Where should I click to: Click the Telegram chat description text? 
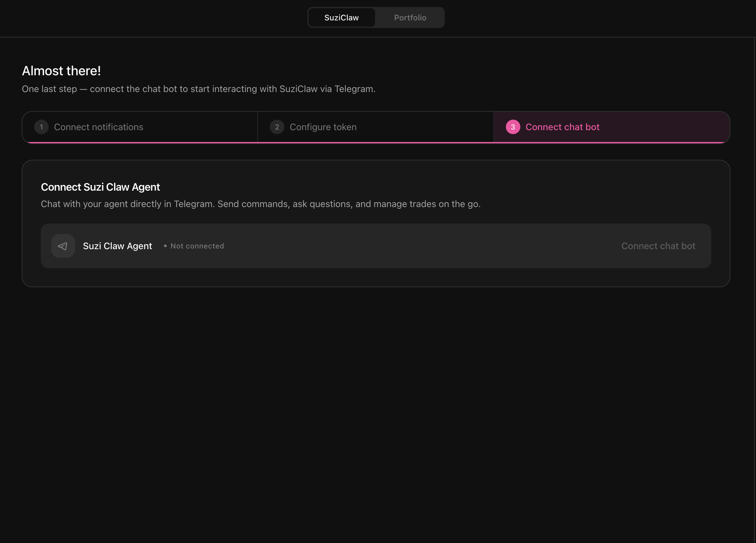(x=260, y=204)
